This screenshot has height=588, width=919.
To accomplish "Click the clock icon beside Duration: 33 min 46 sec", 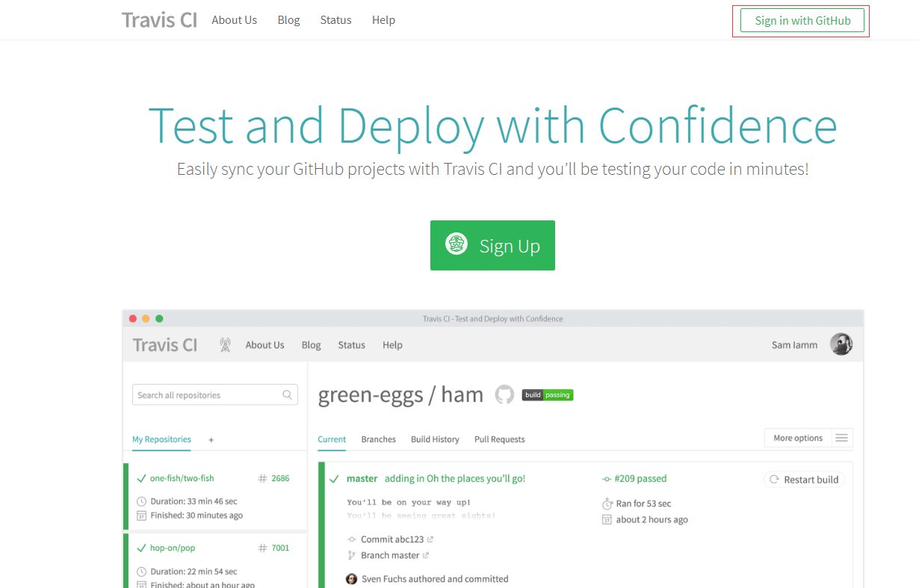I will (x=141, y=501).
